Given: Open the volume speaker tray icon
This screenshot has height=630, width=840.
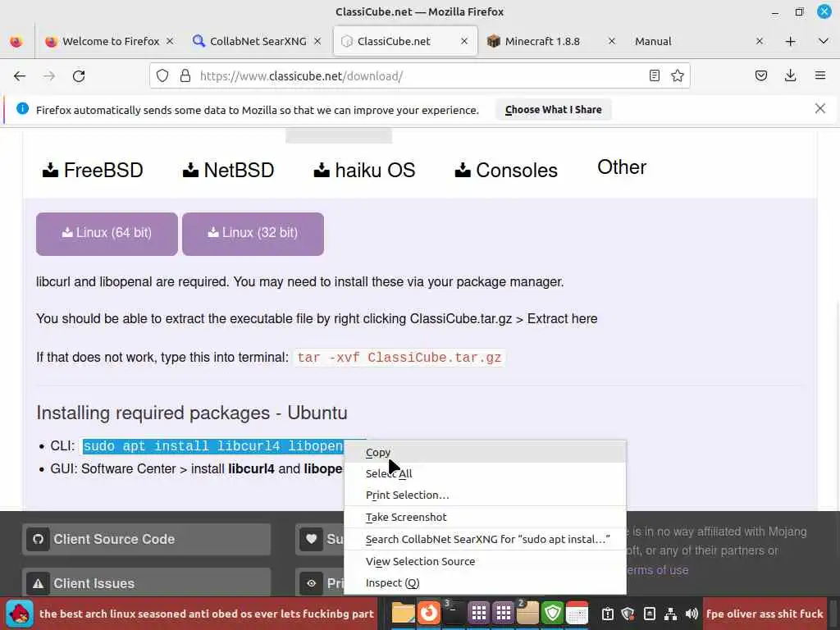Looking at the screenshot, I should [x=691, y=614].
